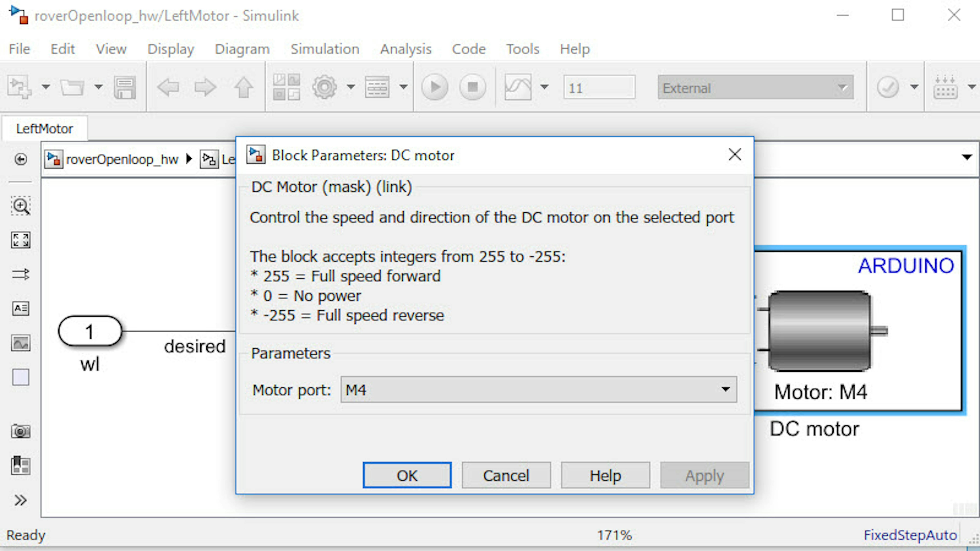Select the Zoom In palette tool
The width and height of the screenshot is (980, 551).
click(21, 206)
